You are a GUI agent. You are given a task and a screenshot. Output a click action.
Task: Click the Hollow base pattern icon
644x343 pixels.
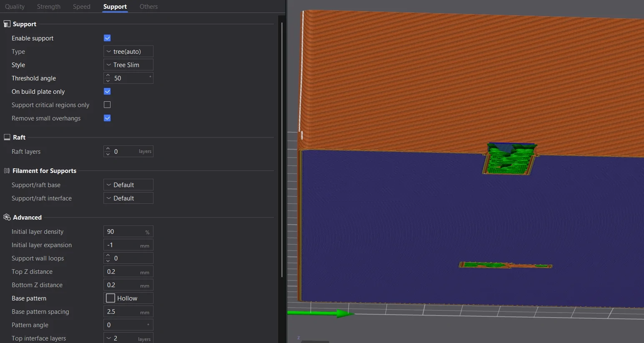111,298
